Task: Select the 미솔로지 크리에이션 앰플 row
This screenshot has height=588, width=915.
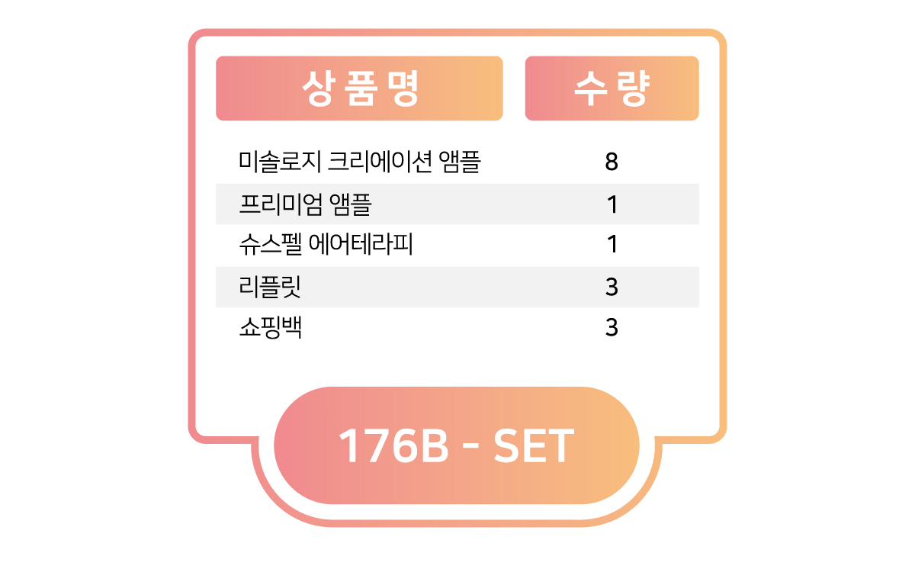Action: pos(457,162)
